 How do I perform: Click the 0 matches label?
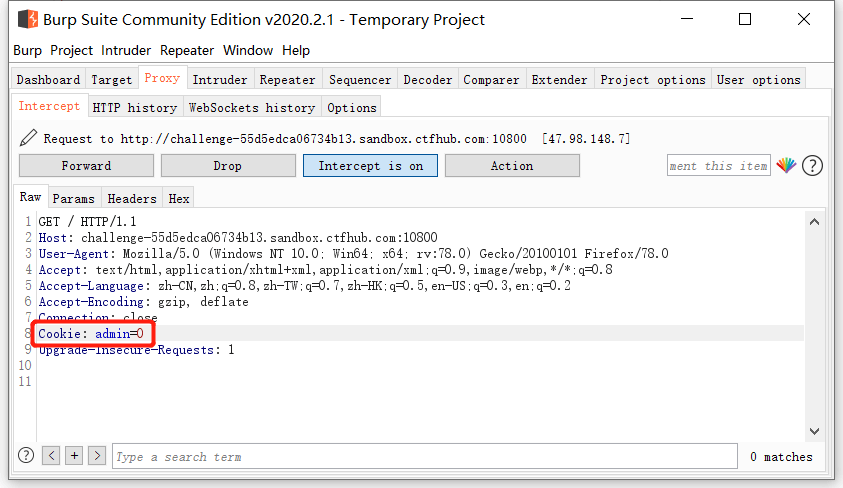[781, 457]
